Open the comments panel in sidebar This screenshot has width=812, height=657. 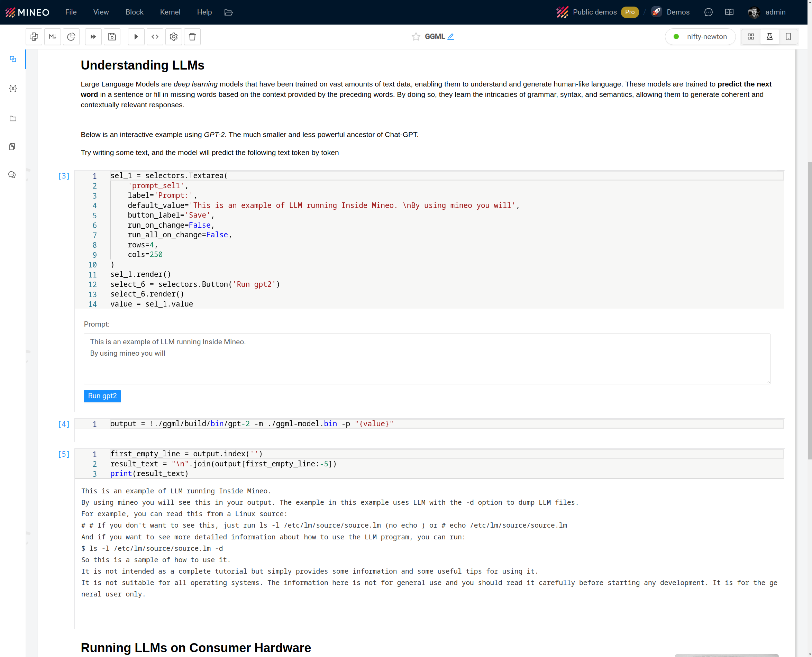click(12, 174)
